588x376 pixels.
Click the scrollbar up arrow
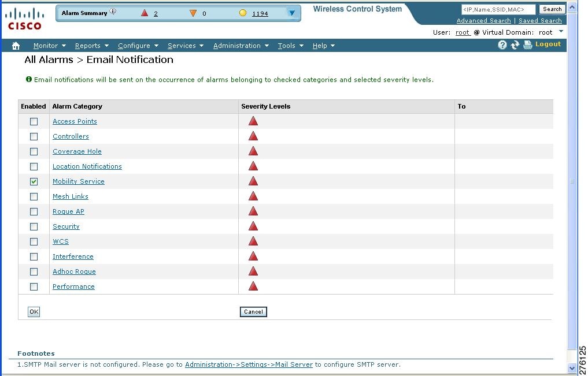(x=572, y=7)
